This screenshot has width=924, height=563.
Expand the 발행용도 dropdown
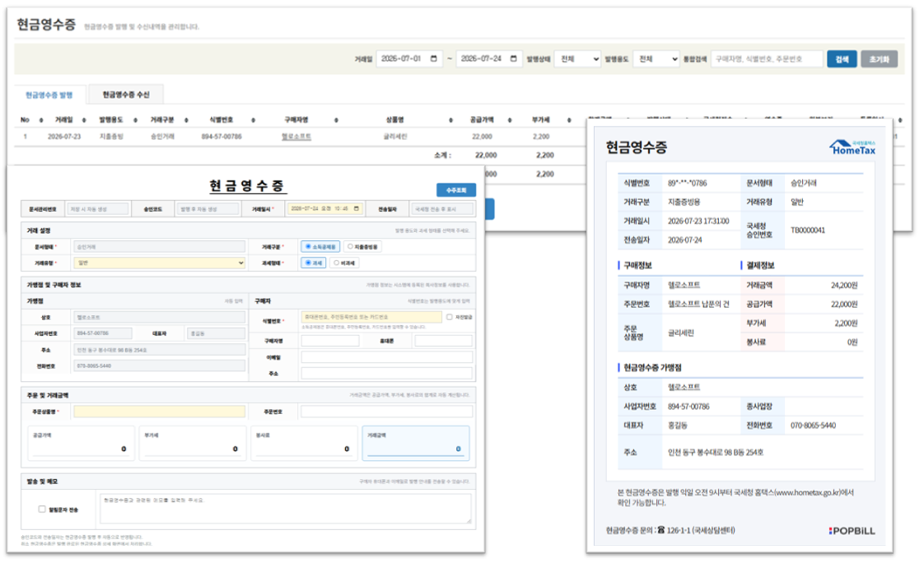[x=656, y=59]
